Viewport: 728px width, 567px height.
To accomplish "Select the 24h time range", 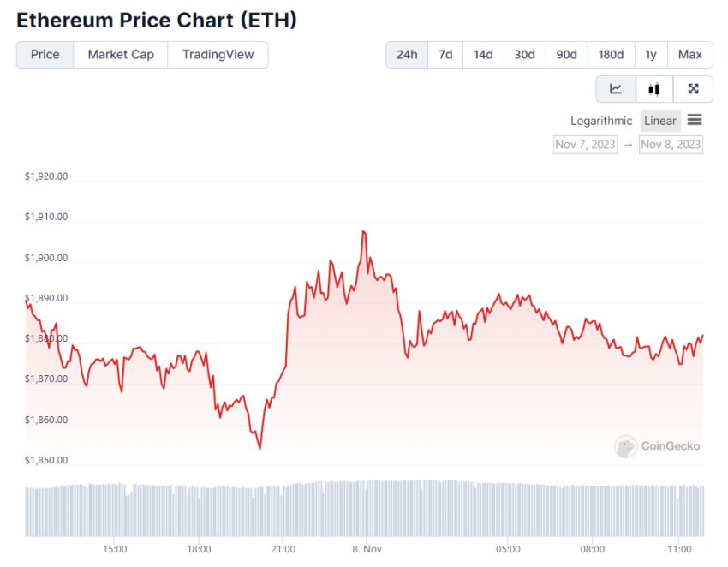I will click(x=407, y=55).
